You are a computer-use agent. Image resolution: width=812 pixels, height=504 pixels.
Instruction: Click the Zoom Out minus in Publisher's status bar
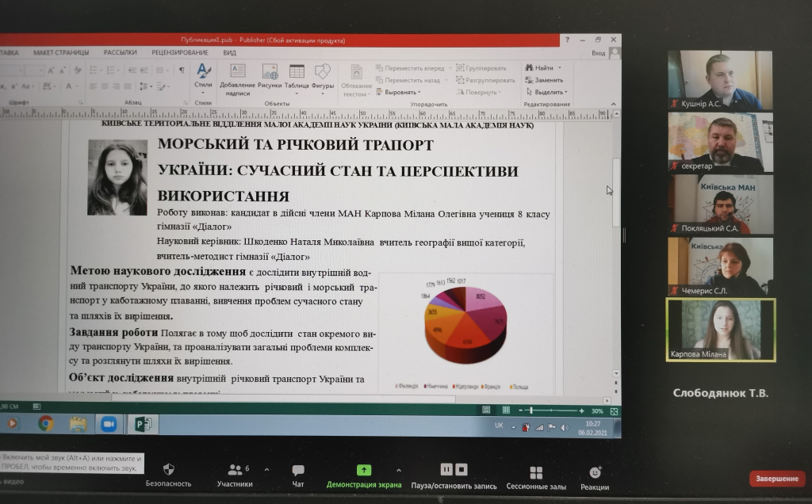coord(520,410)
